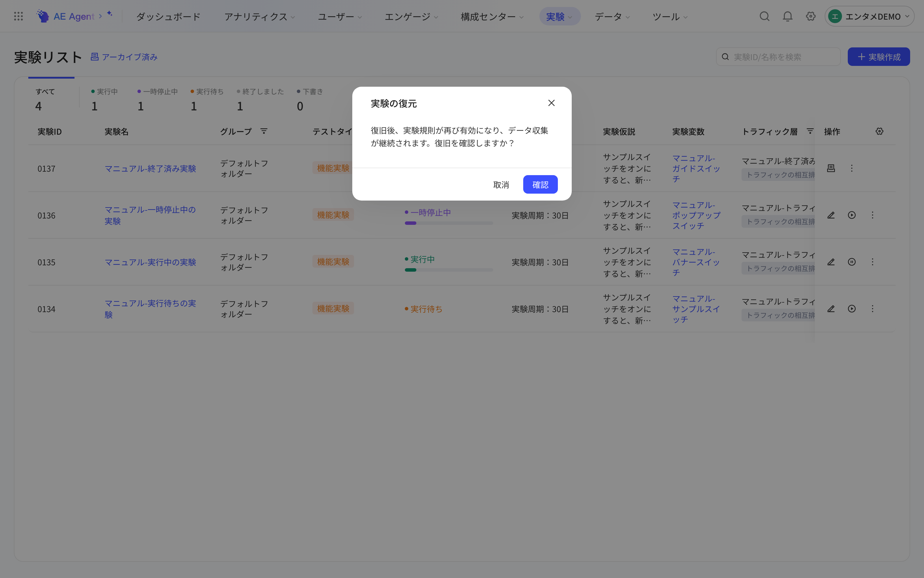Pause experiment 0135 with pause icon
924x578 pixels.
click(x=852, y=262)
